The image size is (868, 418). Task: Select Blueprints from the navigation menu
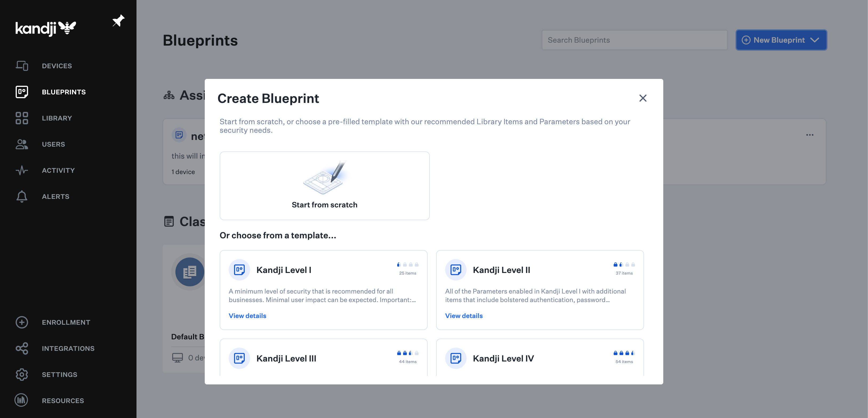(x=64, y=92)
